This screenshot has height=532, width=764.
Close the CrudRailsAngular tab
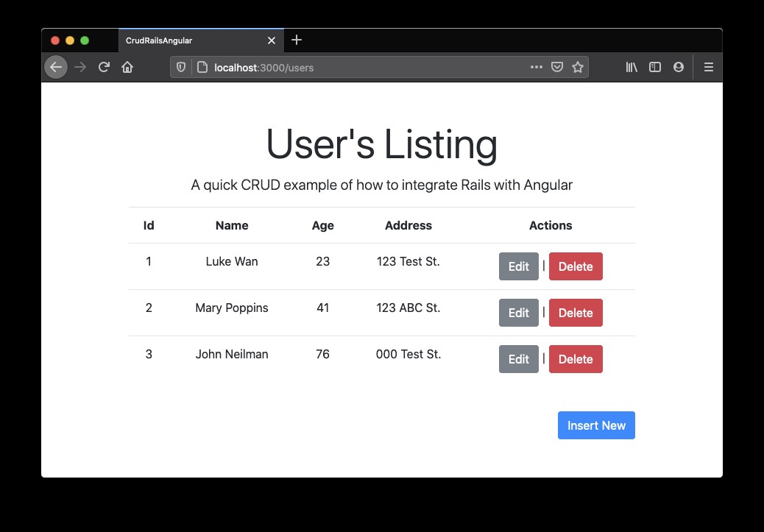click(272, 40)
